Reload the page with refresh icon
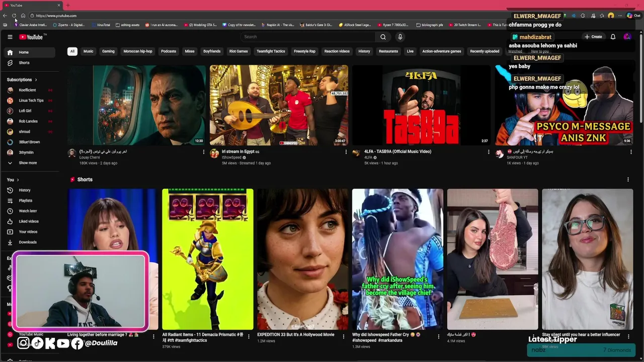Screen dimensions: 644x362 tap(14, 16)
